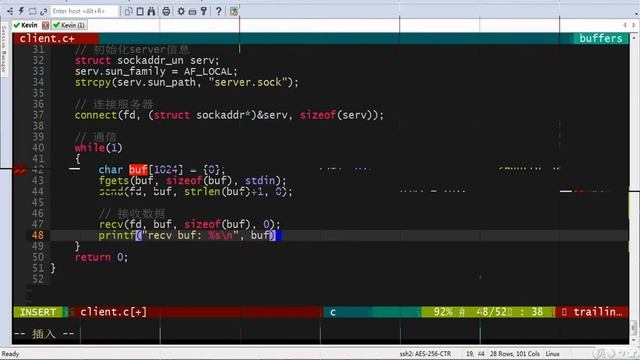Focus the Enter host input field
640x360 pixels.
[x=84, y=11]
